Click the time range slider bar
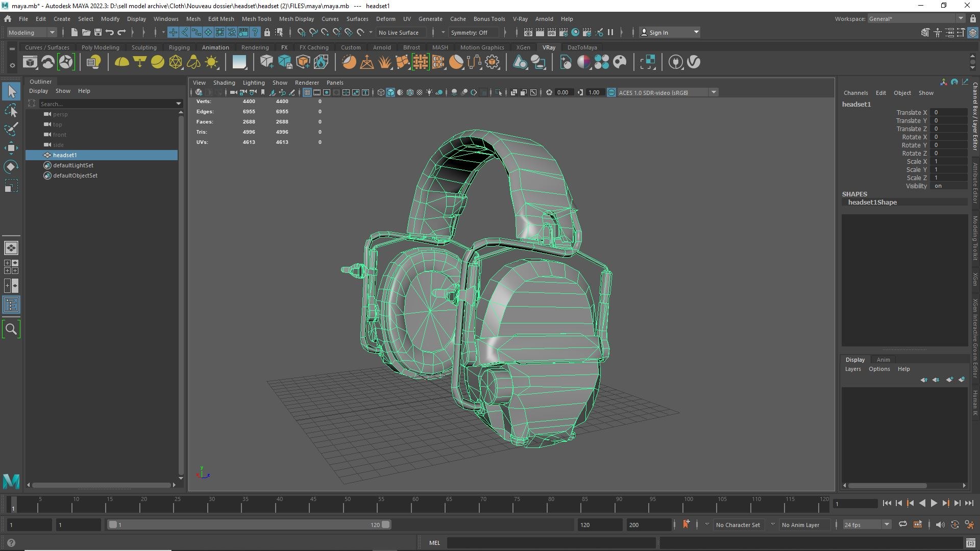Screen dimensions: 980x551 click(250, 524)
